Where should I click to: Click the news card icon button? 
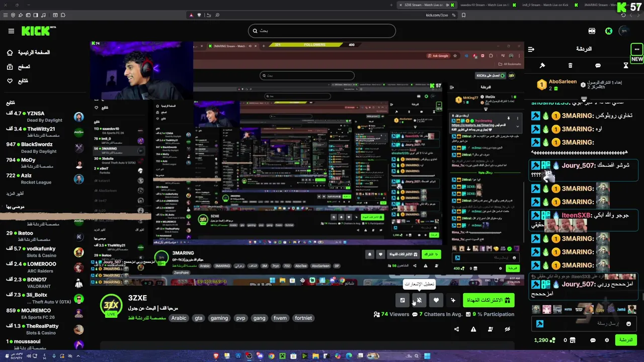point(402,300)
